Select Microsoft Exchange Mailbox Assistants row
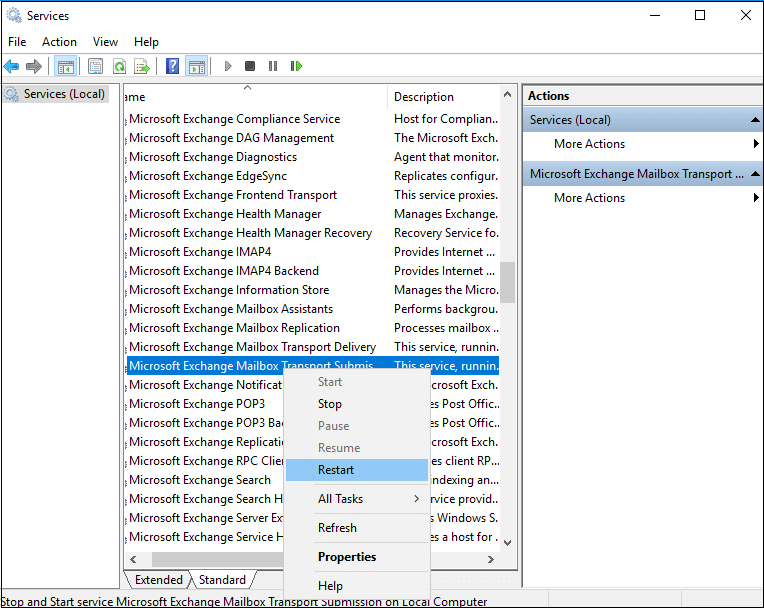The width and height of the screenshot is (764, 608). (312, 309)
